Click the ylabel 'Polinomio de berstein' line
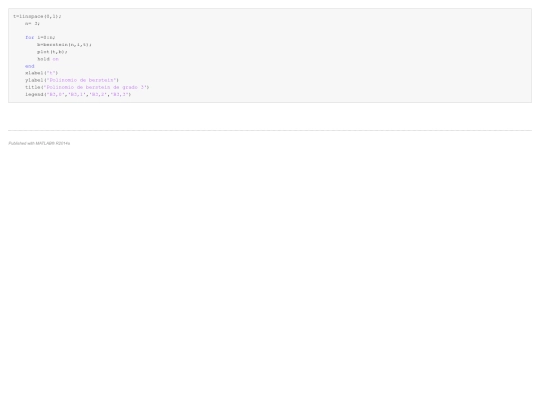Viewport: 540px width, 405px height. tap(72, 80)
